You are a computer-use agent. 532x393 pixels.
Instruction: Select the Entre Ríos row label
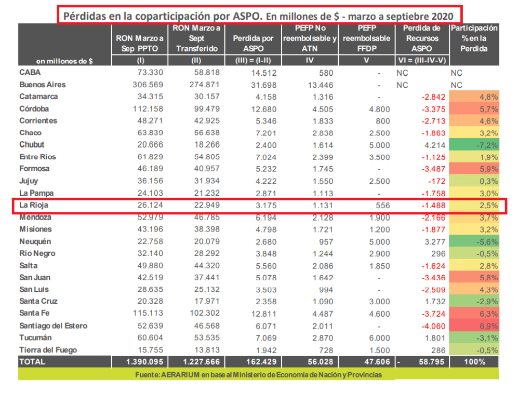point(37,157)
